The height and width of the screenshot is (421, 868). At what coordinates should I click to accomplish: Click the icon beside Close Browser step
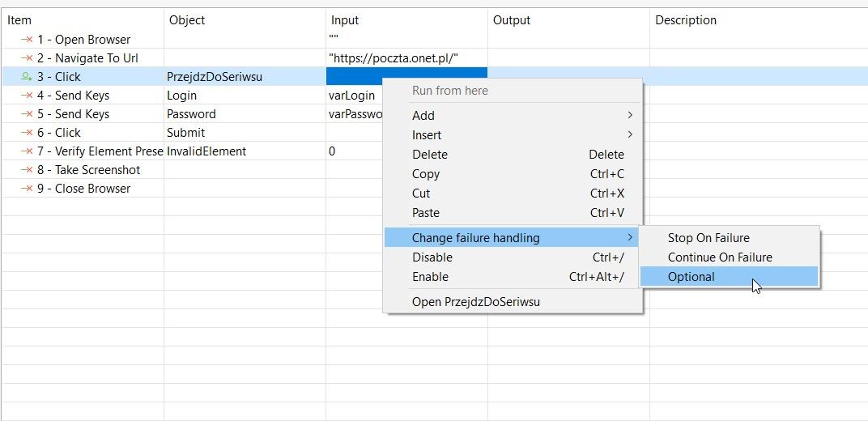coord(27,189)
